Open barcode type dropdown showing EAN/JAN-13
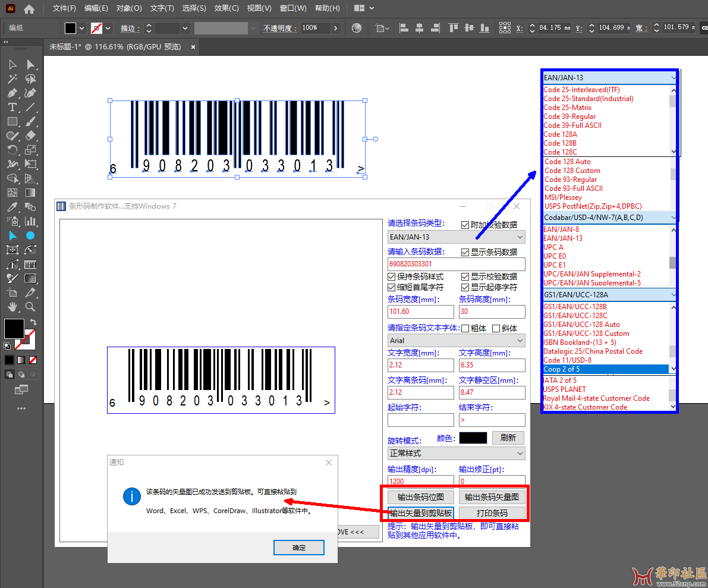 point(457,237)
